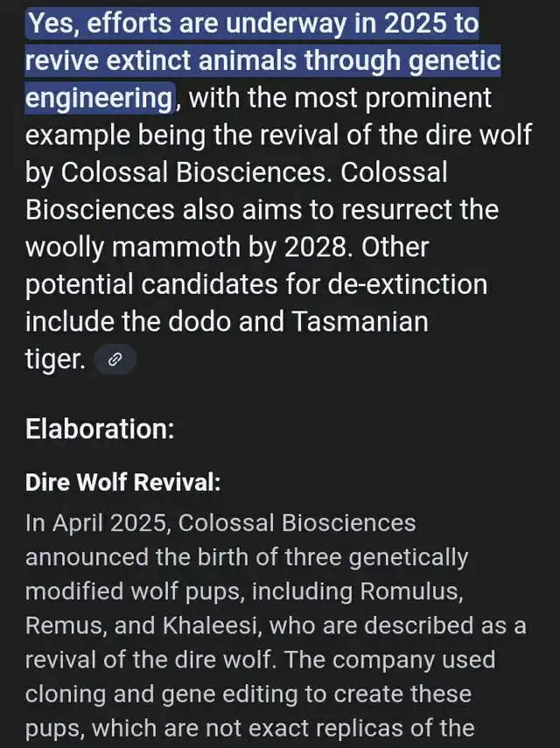This screenshot has width=560, height=748.
Task: Click the word 'genetically' in the elaboration
Action: coord(409,557)
